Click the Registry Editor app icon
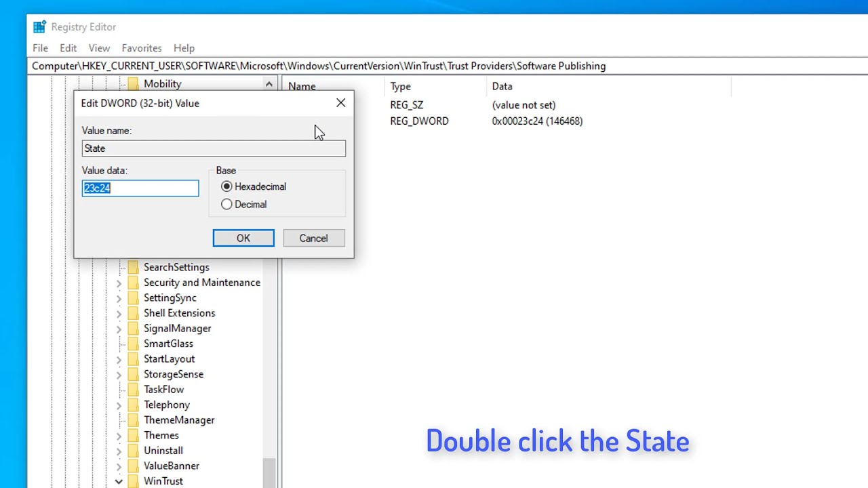Screen dimensions: 868x488 pos(40,27)
